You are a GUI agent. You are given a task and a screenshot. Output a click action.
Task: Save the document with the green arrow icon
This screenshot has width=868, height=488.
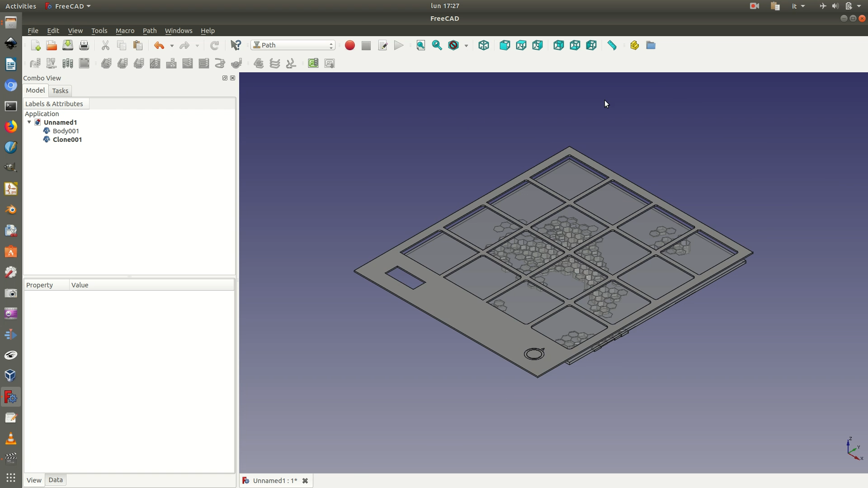point(68,45)
